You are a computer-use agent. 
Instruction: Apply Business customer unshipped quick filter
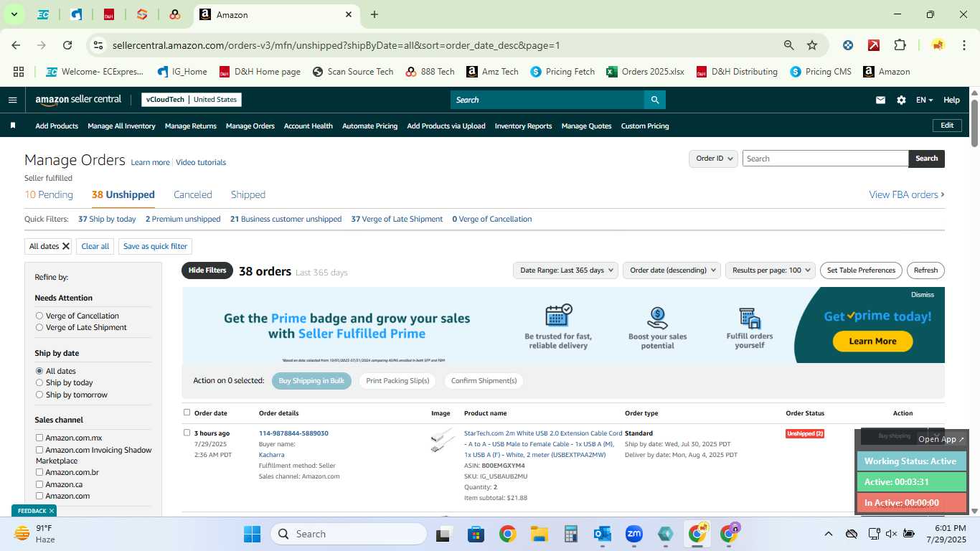[286, 219]
